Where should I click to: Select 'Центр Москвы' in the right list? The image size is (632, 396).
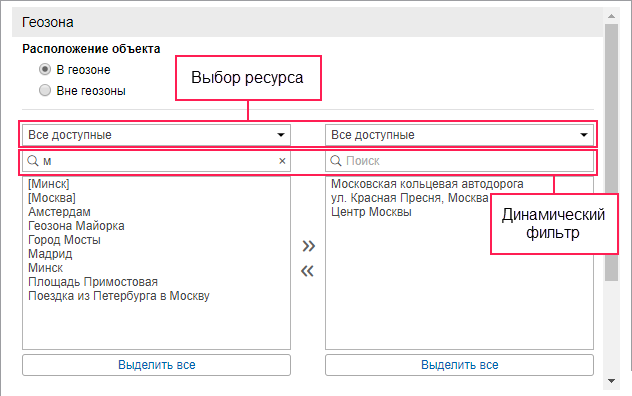click(x=371, y=212)
